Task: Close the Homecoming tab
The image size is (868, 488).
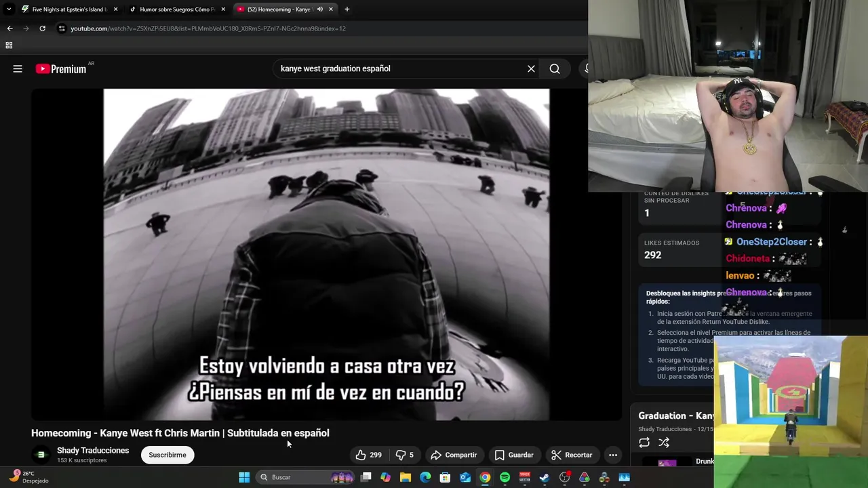Action: (331, 9)
